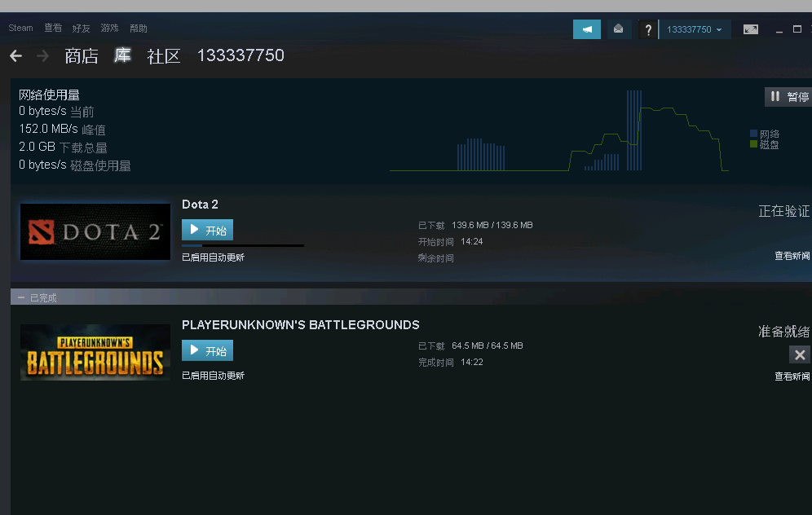
Task: Open the 133337750 account dropdown
Action: pos(695,29)
